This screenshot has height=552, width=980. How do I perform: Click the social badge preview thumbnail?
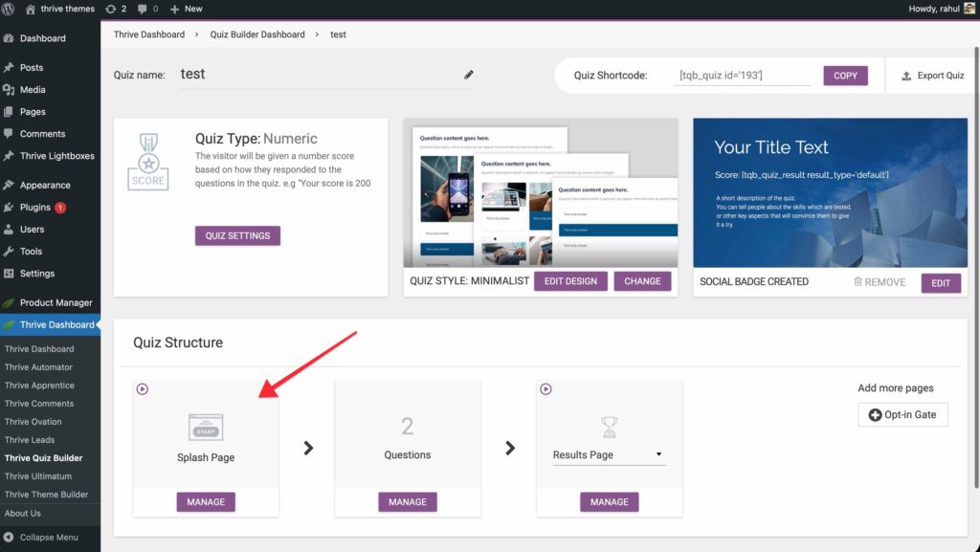(x=829, y=192)
